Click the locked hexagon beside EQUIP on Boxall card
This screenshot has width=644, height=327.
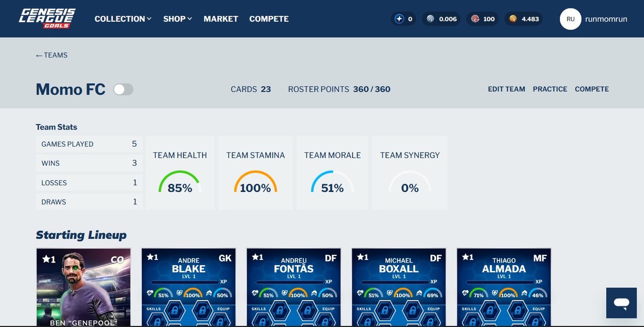tap(412, 310)
